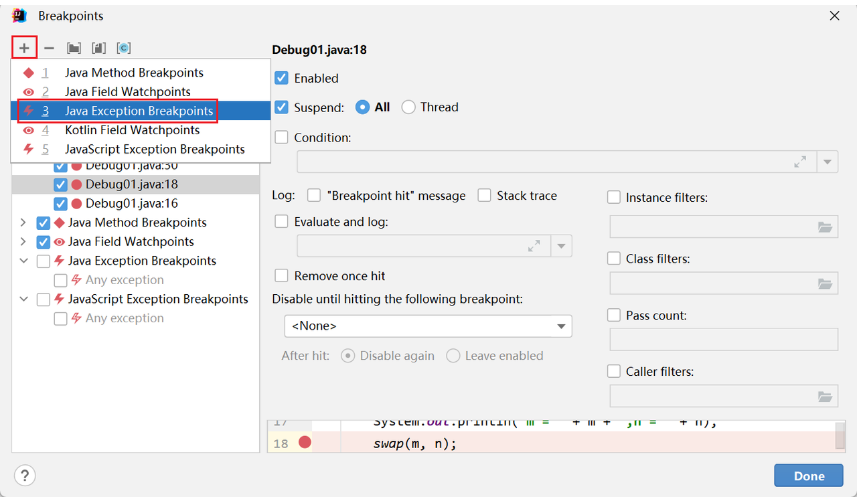Viewport: 858px width, 497px height.
Task: Choose Java Exception Breakpoints from the popup menu
Action: 141,111
